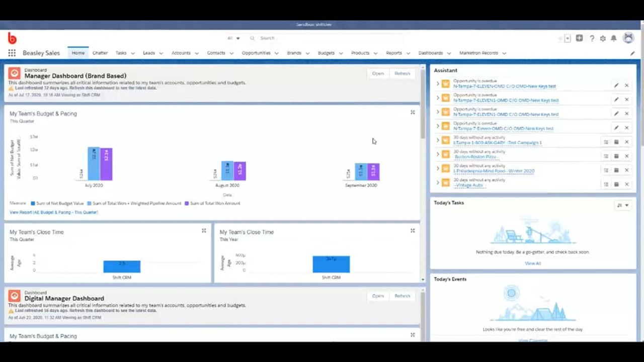The width and height of the screenshot is (644, 362).
Task: Dismiss the Boston-Boston Pizza assistant item
Action: coord(627,156)
